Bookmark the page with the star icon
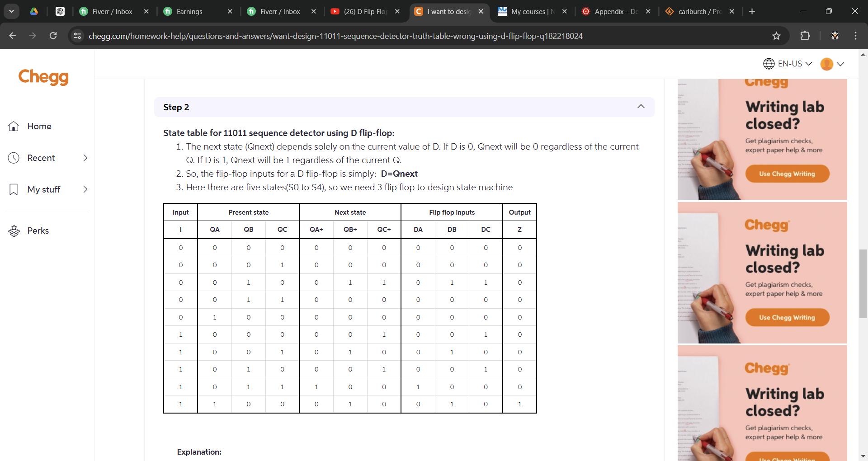The width and height of the screenshot is (868, 461). point(777,36)
